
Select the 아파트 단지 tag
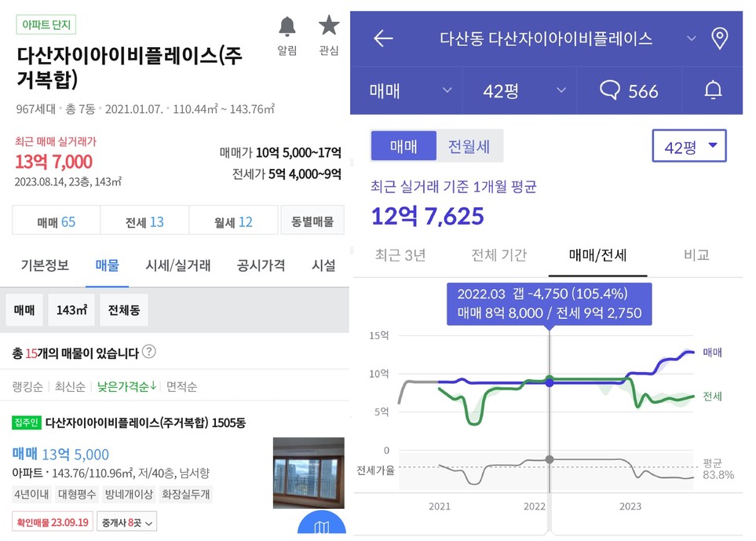point(46,24)
